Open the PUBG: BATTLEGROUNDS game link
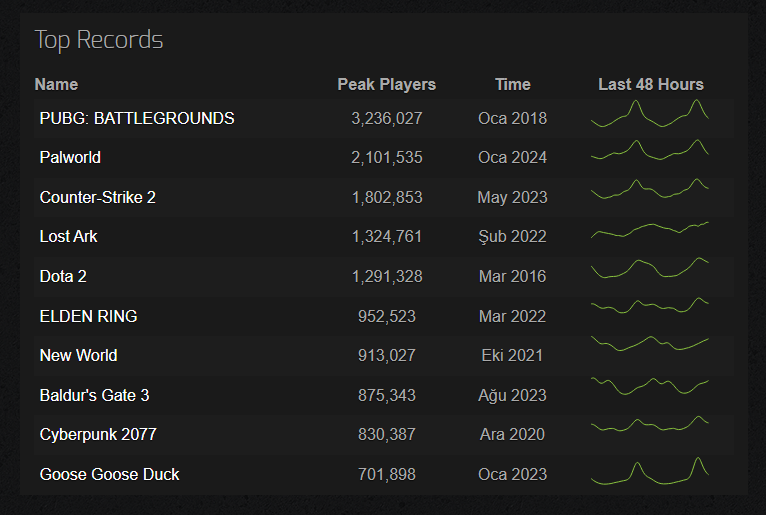Viewport: 766px width, 515px height. point(137,118)
